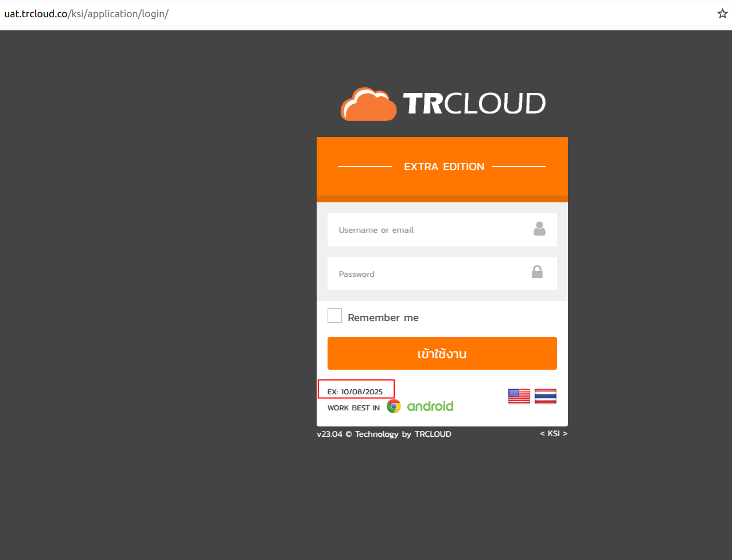Click the TRCLOUD cloud logo
The image size is (732, 560).
pyautogui.click(x=368, y=104)
